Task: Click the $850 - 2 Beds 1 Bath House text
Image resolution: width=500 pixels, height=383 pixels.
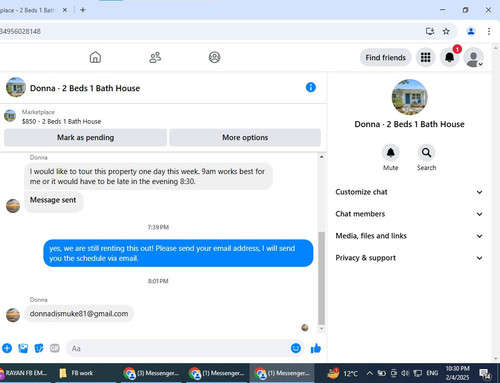Action: point(61,121)
